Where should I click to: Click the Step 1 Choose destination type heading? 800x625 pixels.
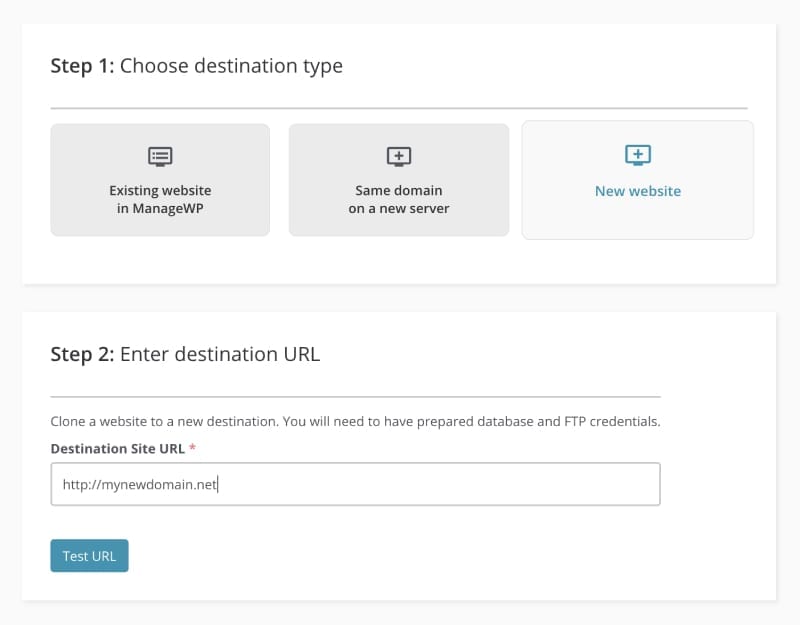[196, 66]
